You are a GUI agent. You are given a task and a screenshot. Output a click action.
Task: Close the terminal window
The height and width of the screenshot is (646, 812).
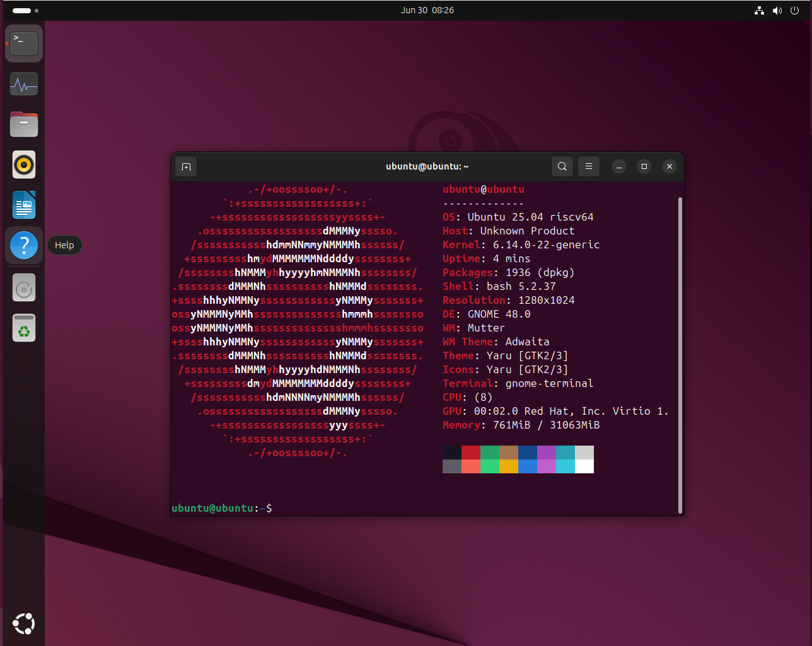670,166
